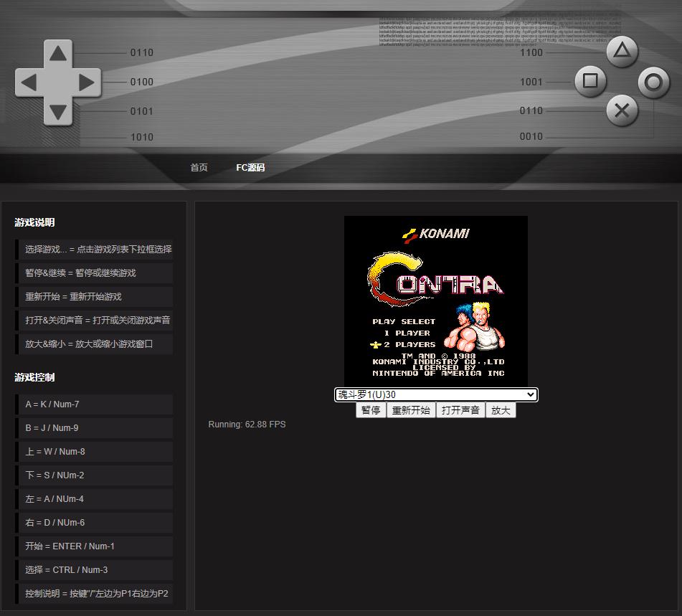
Task: Click the 游戏控制 heading
Action: pyautogui.click(x=35, y=377)
